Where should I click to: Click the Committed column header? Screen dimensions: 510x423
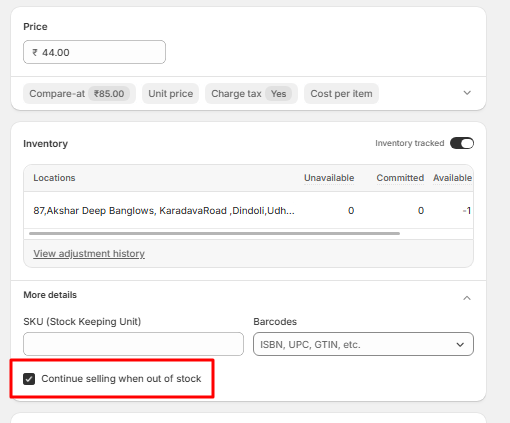(400, 178)
